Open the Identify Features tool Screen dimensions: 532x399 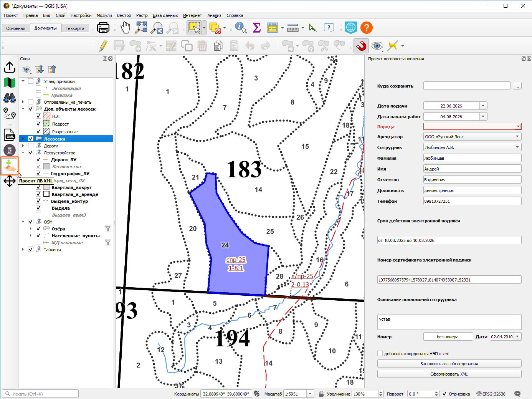[x=241, y=28]
